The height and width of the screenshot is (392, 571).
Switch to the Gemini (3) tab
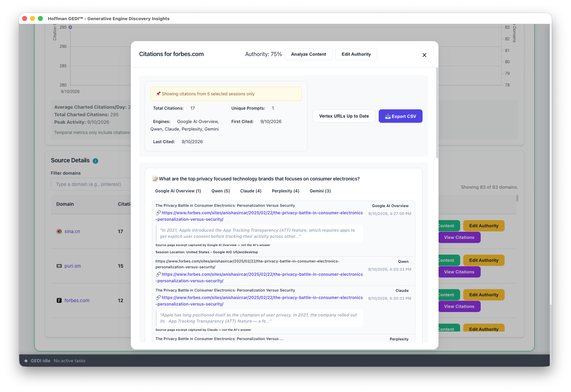320,191
